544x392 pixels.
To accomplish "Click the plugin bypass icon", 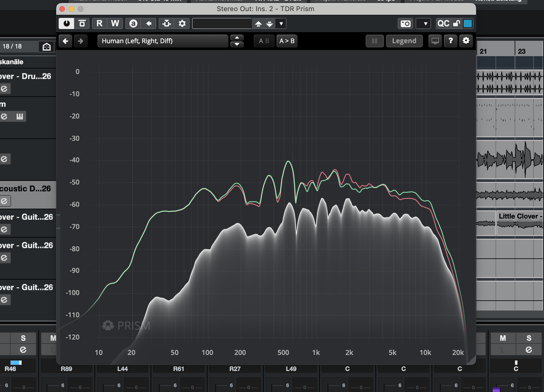I will coord(82,23).
